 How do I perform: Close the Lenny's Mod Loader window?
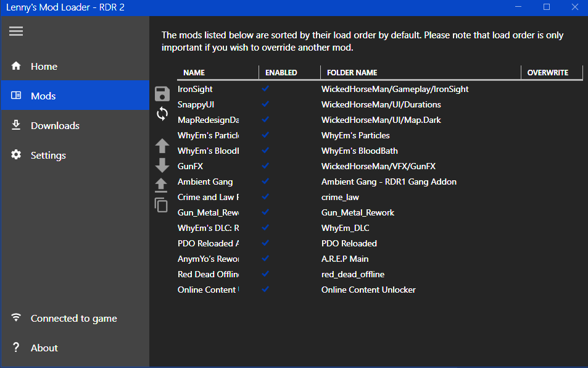[574, 7]
